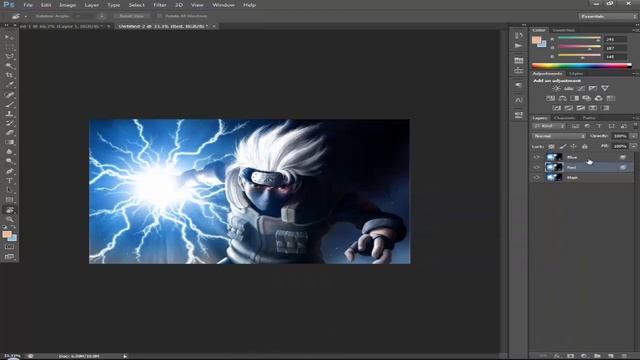This screenshot has width=640, height=360.
Task: Select the Eraser tool
Action: click(9, 133)
